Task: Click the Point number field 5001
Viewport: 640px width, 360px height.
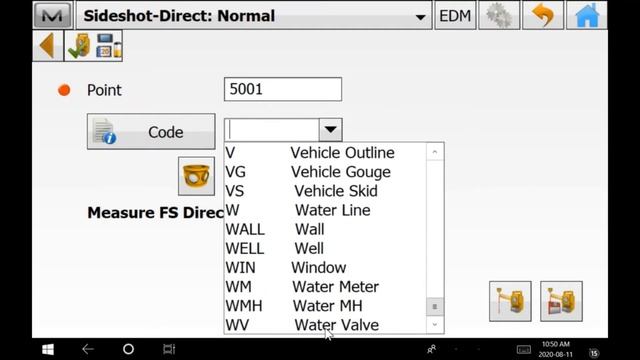Action: (283, 89)
